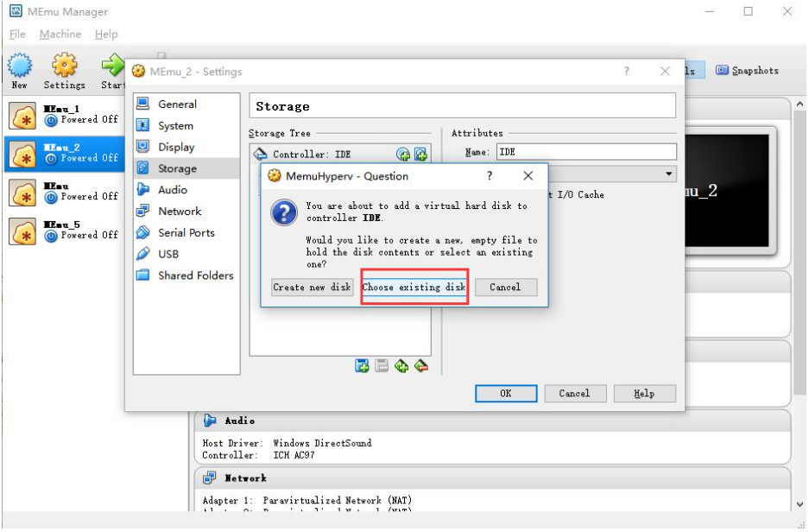Select the MEmu_1 virtual machine
Screen dimensions: 809x532
click(x=60, y=114)
